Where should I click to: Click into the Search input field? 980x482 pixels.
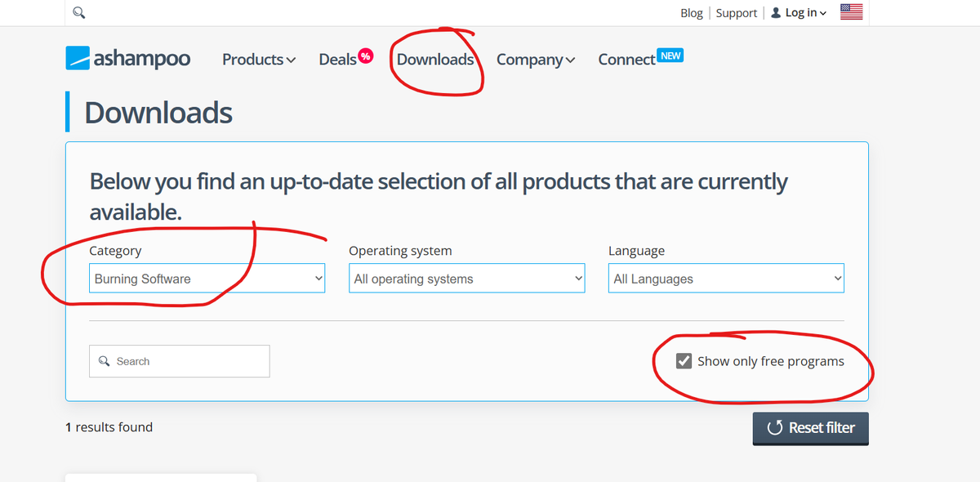(x=188, y=361)
